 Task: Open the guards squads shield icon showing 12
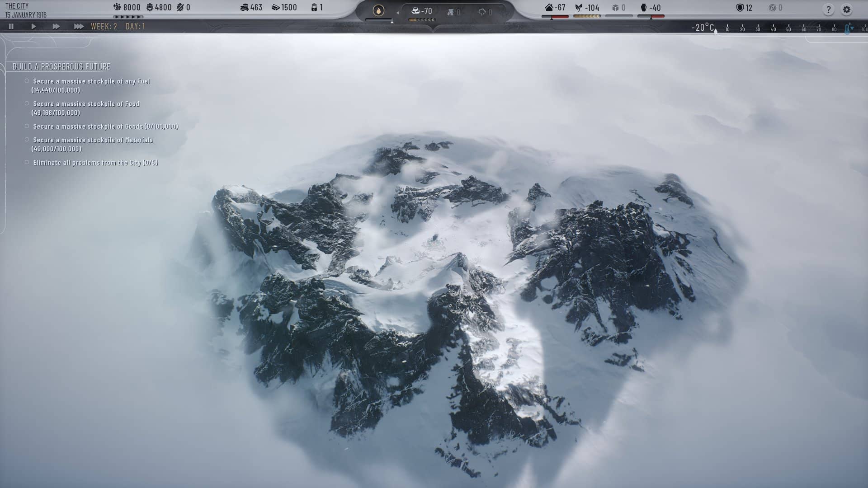point(744,7)
